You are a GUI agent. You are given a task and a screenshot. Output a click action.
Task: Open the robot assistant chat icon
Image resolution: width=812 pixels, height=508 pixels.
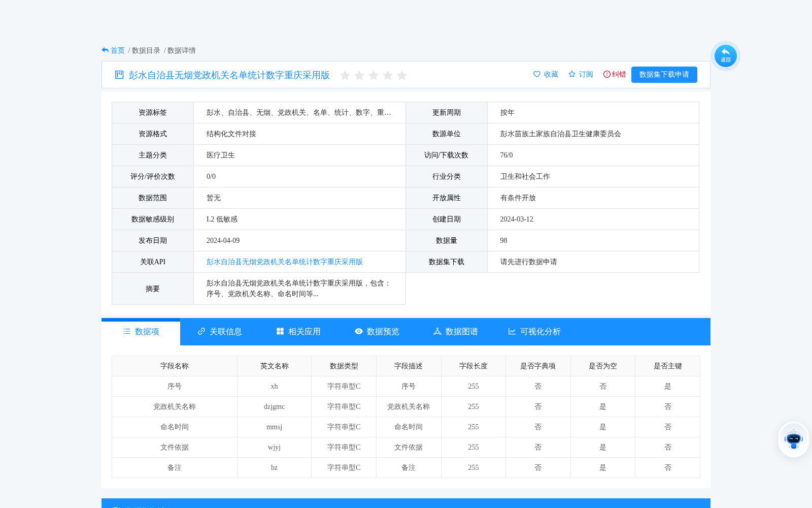[794, 439]
